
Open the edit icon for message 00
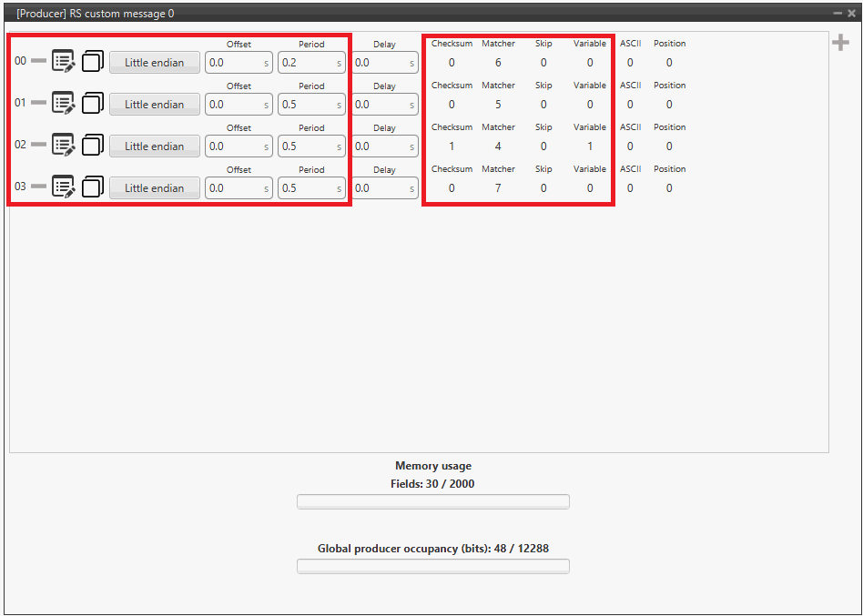(x=63, y=62)
